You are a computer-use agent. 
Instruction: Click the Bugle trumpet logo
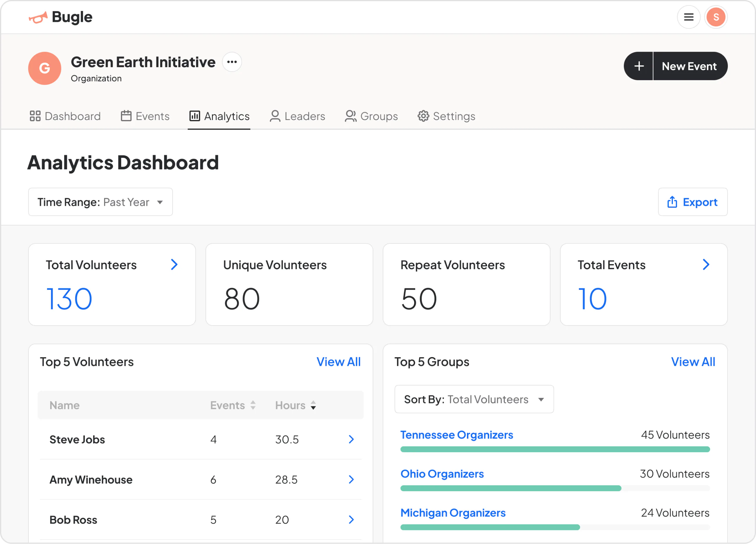click(x=38, y=17)
